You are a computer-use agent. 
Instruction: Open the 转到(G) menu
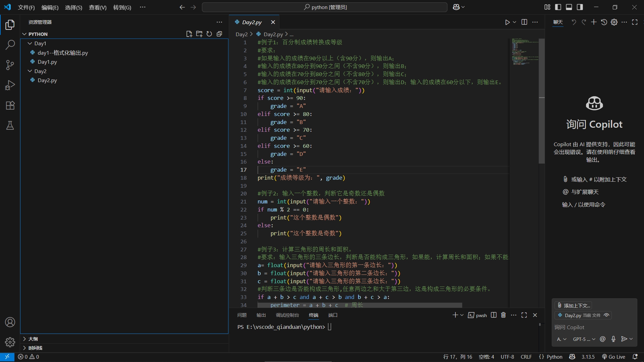pos(122,7)
